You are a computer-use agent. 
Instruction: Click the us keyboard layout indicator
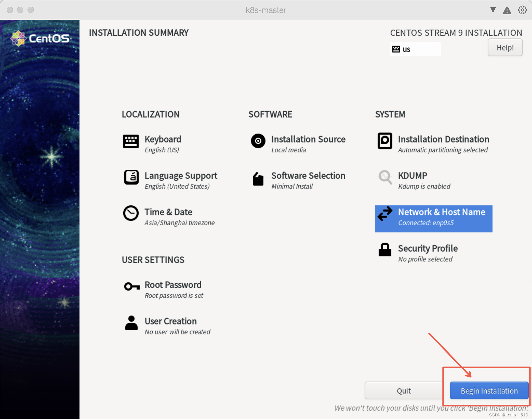tap(415, 49)
